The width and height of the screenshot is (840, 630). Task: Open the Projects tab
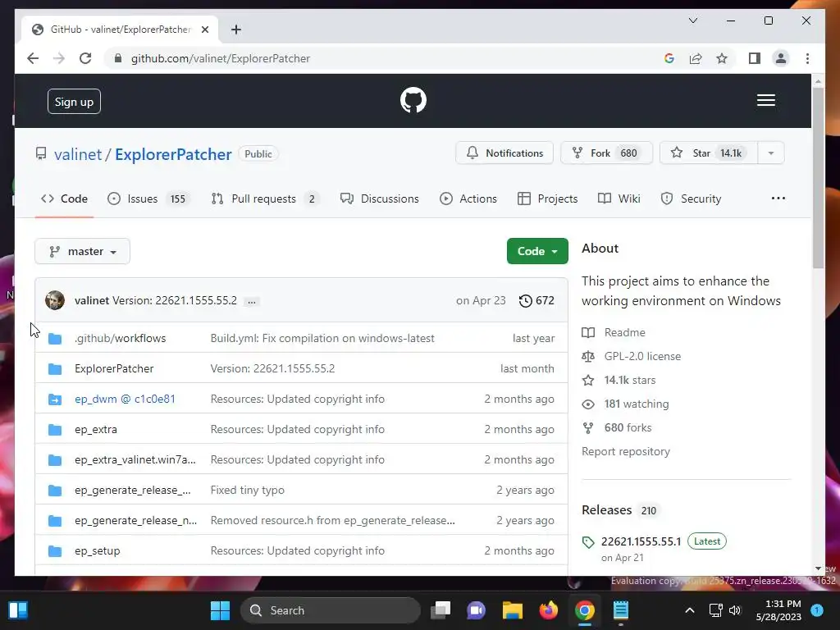[x=547, y=199]
